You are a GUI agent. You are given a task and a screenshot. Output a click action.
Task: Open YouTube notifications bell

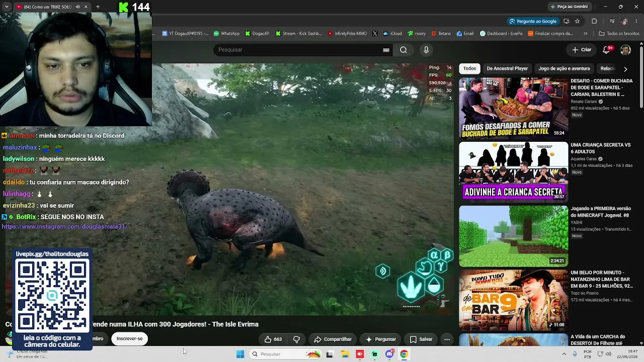[607, 50]
